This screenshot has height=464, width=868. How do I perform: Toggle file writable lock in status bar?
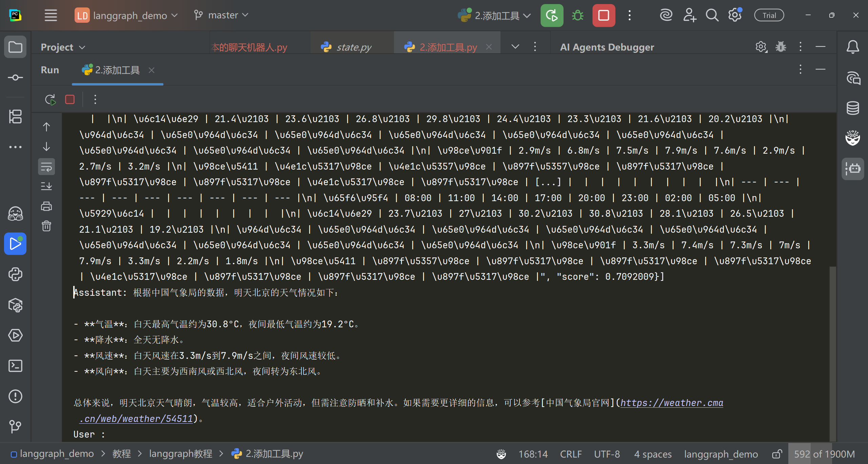tap(777, 454)
